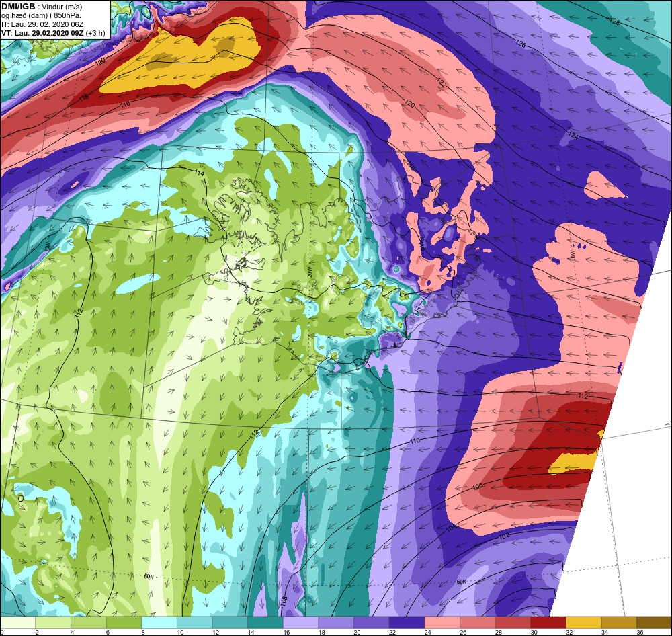Viewport: 672px width, 636px height.
Task: Click the 18–20 m/s light purple legend swatch
Action: point(336,623)
